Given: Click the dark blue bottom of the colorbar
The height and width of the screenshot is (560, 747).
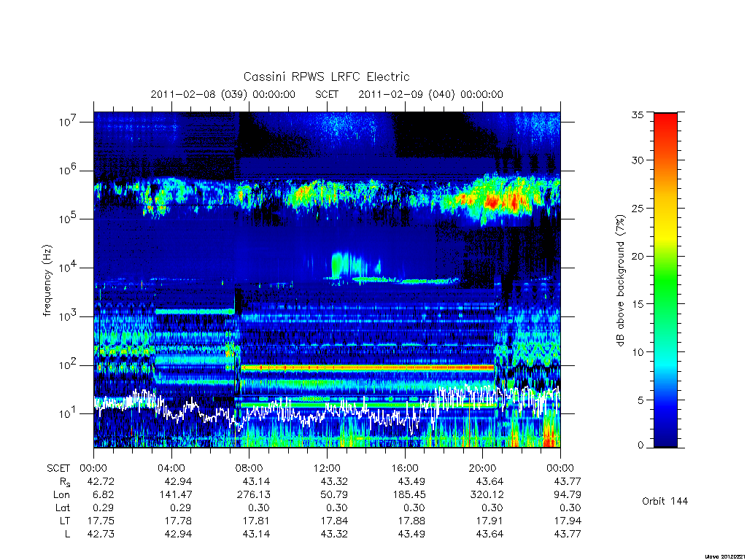Looking at the screenshot, I should (x=665, y=438).
